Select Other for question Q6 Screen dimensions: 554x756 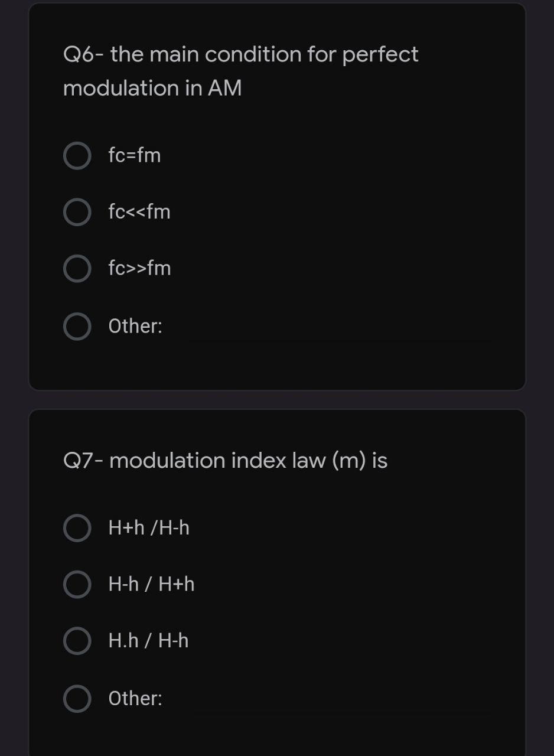click(77, 325)
